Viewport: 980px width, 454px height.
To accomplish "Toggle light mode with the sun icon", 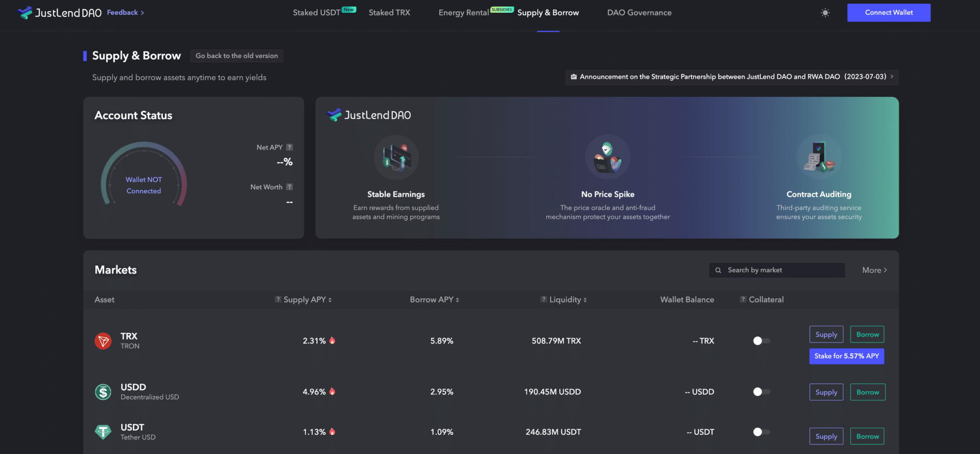I will tap(825, 12).
